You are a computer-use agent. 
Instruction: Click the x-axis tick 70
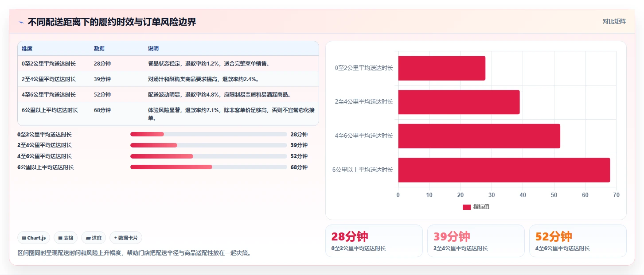tap(617, 195)
